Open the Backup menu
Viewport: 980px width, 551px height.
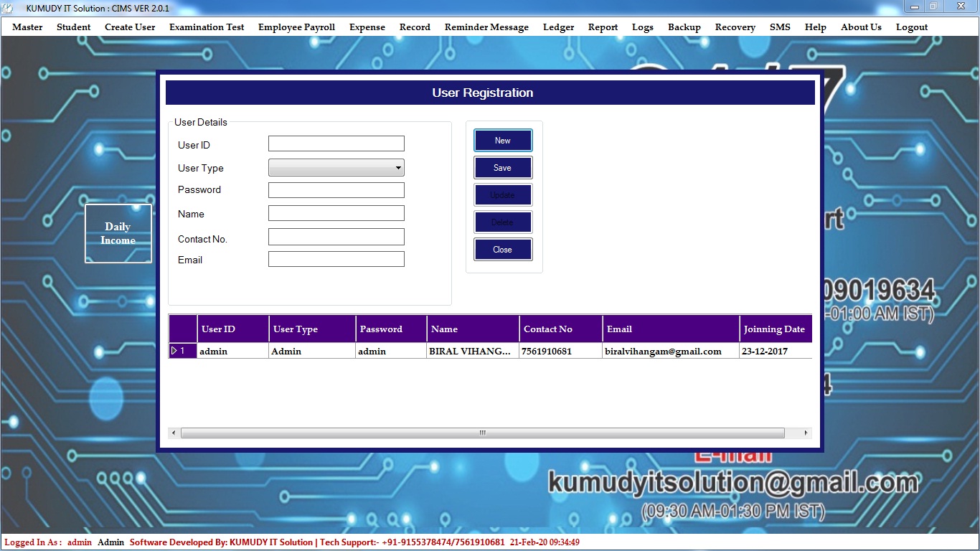tap(684, 27)
